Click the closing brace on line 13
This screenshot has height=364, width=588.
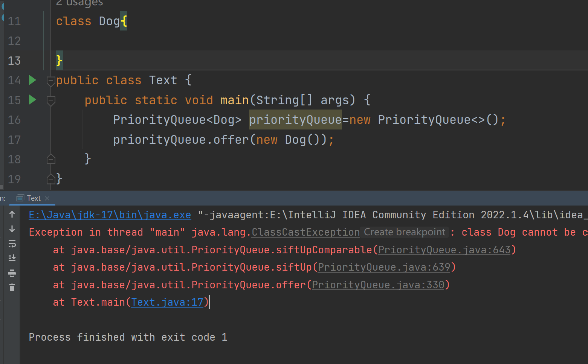59,61
